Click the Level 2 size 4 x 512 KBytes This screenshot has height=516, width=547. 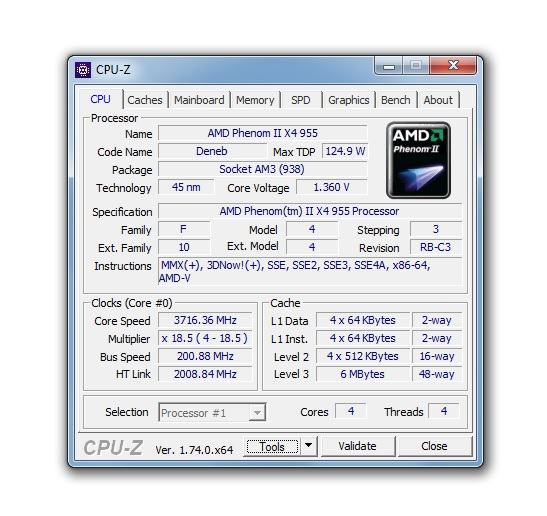pyautogui.click(x=363, y=356)
